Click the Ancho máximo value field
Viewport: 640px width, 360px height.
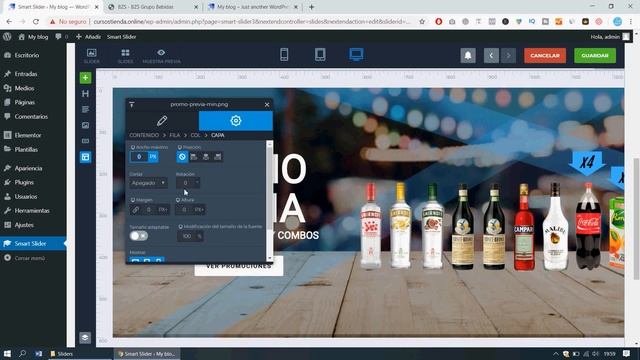pyautogui.click(x=139, y=157)
